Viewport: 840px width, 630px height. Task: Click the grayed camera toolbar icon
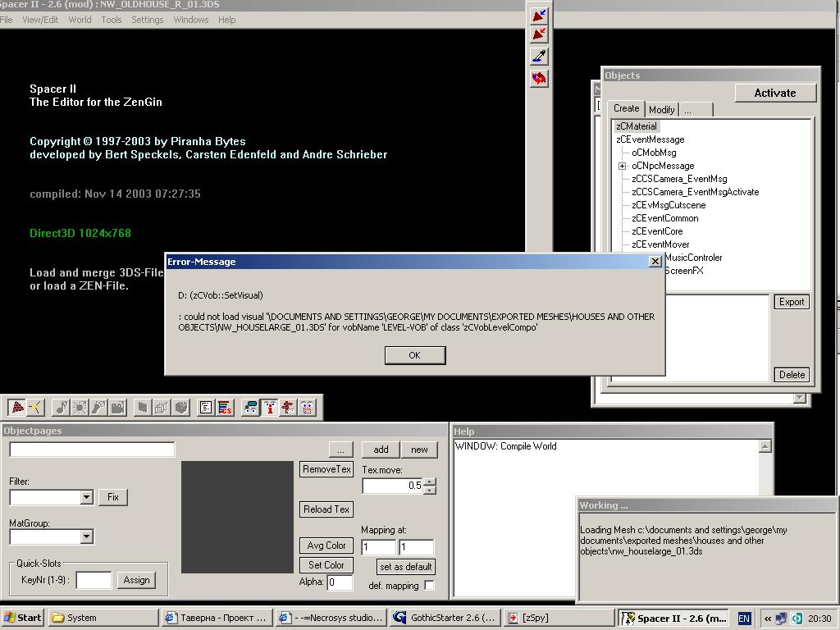coord(117,408)
